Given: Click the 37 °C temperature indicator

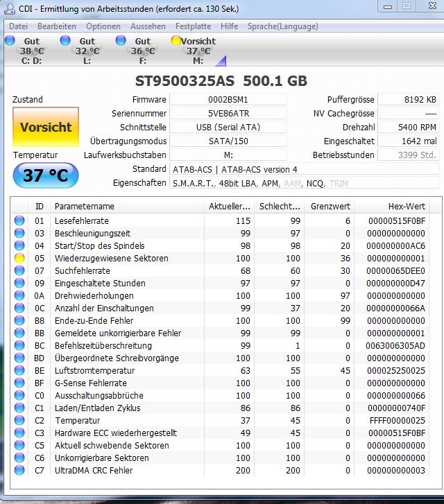Looking at the screenshot, I should tap(46, 175).
